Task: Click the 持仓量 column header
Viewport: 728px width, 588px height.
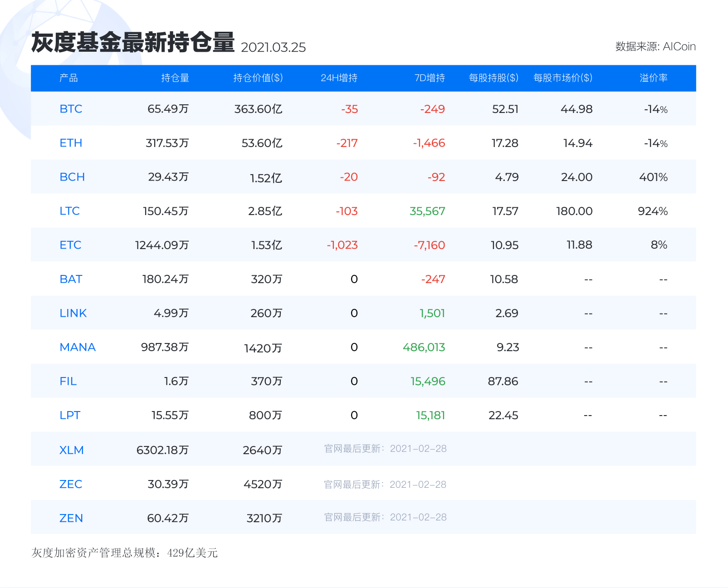Action: click(x=175, y=78)
